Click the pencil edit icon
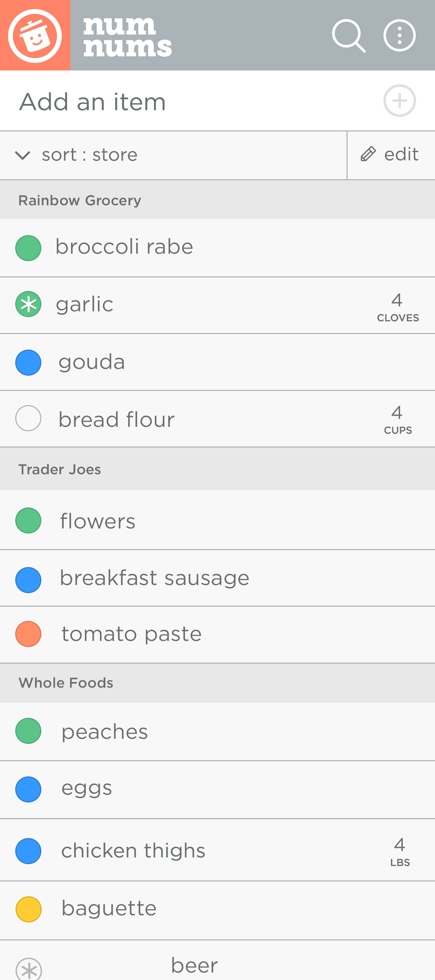435x980 pixels. pos(368,154)
